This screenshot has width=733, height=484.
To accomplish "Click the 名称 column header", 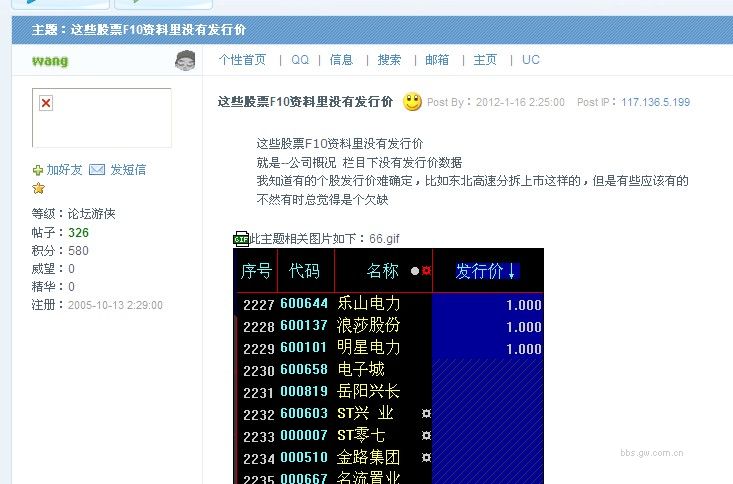I will coord(382,271).
